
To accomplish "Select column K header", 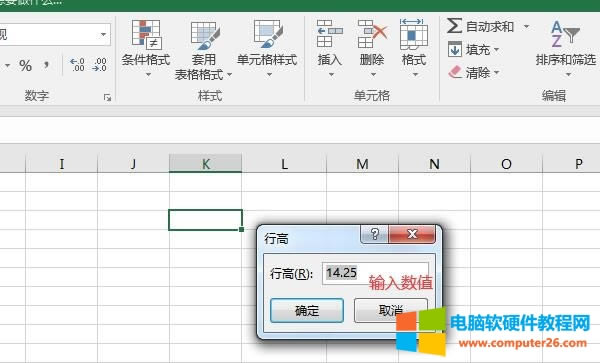I will coord(205,164).
